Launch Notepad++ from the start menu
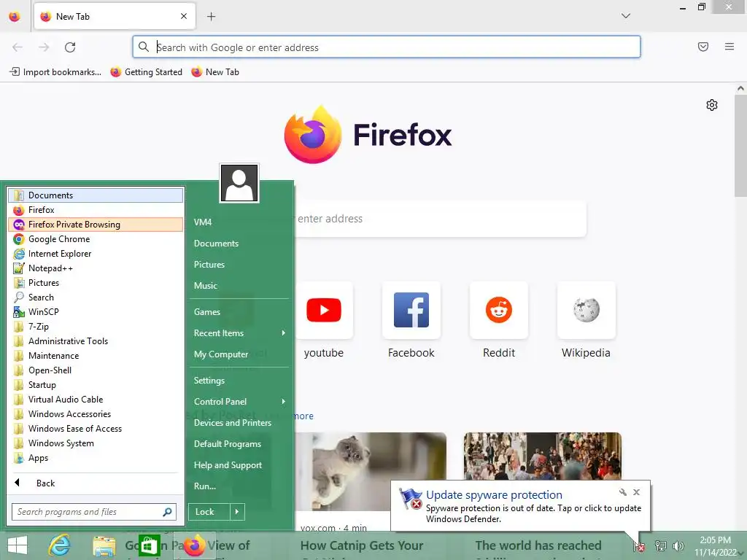This screenshot has height=560, width=747. click(x=96, y=268)
